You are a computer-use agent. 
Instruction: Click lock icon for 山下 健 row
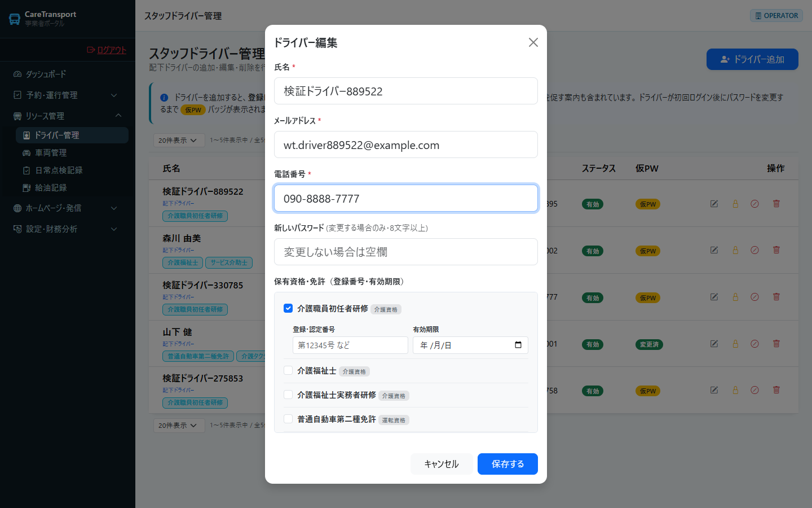[735, 344]
